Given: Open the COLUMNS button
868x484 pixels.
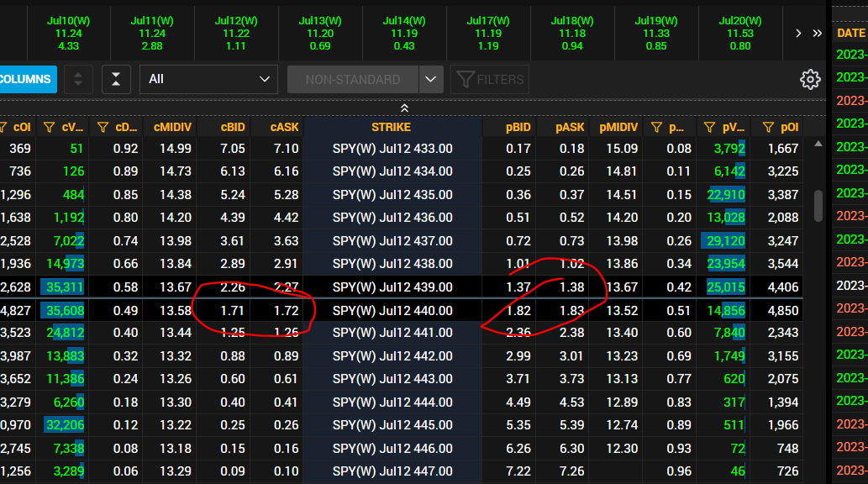Looking at the screenshot, I should point(28,79).
